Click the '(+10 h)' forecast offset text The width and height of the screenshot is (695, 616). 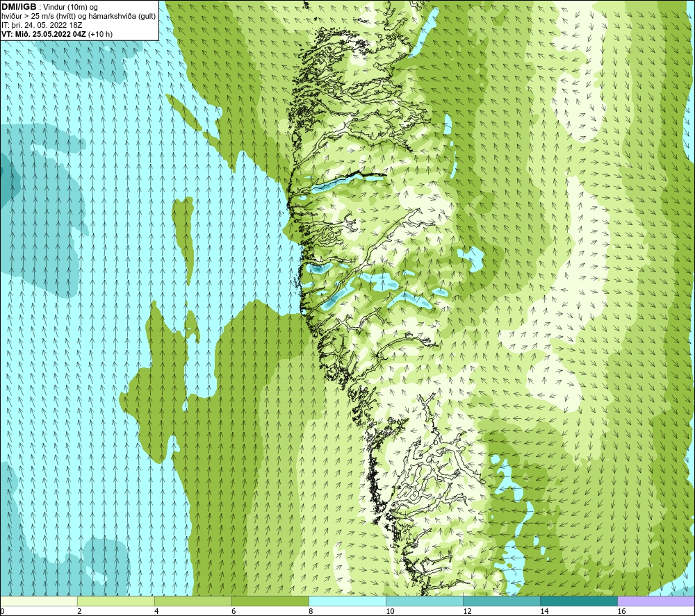coord(100,34)
